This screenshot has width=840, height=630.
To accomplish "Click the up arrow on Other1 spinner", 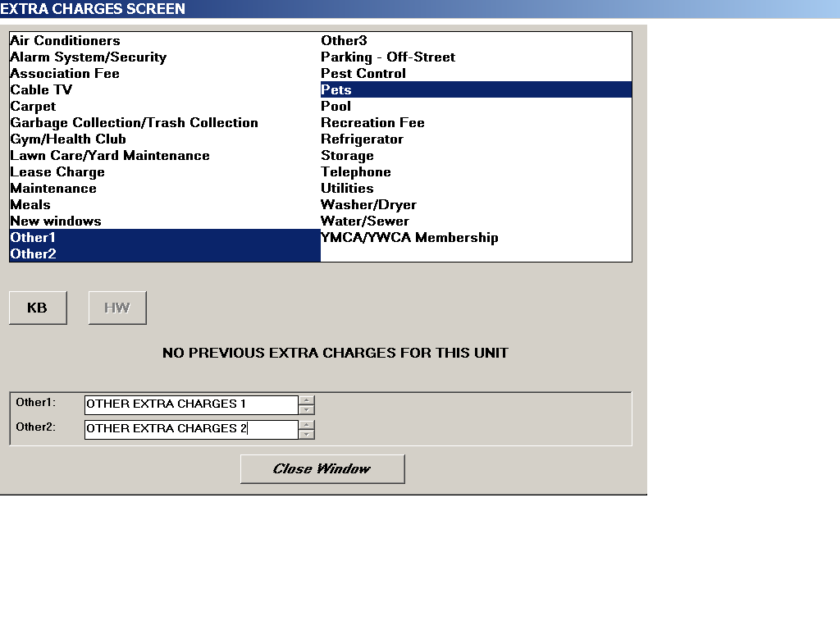I will [x=307, y=400].
